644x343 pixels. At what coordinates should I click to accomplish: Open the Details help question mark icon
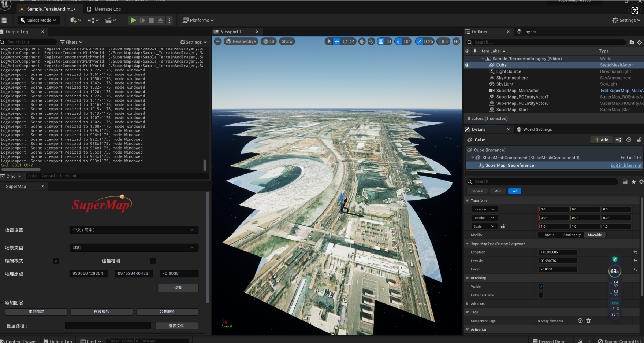pos(629,140)
